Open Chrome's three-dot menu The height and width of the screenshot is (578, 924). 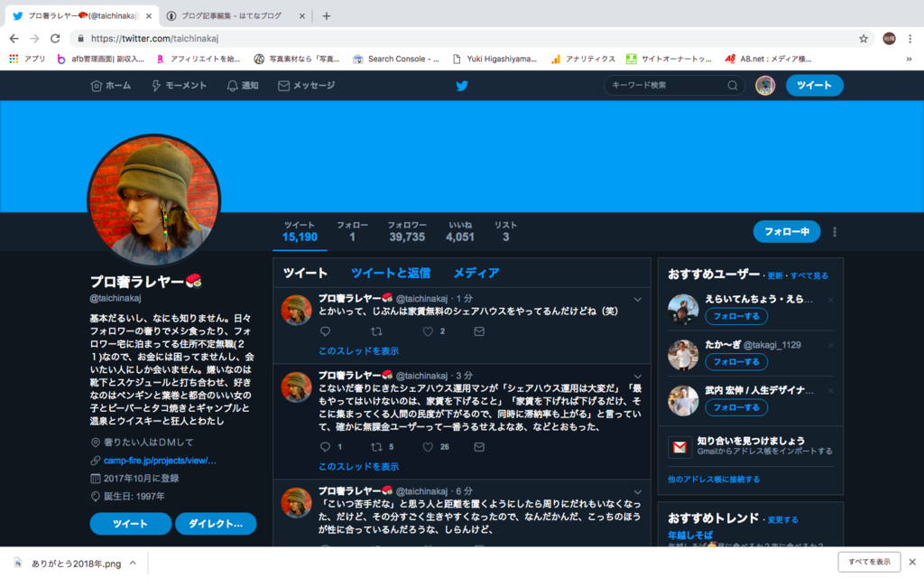910,38
